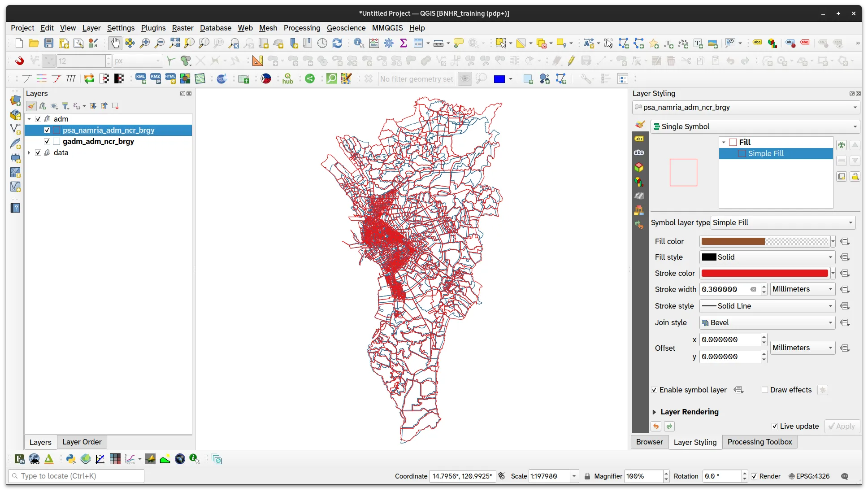Click the Refresh map icon
Screen dimensions: 868x492
(337, 43)
